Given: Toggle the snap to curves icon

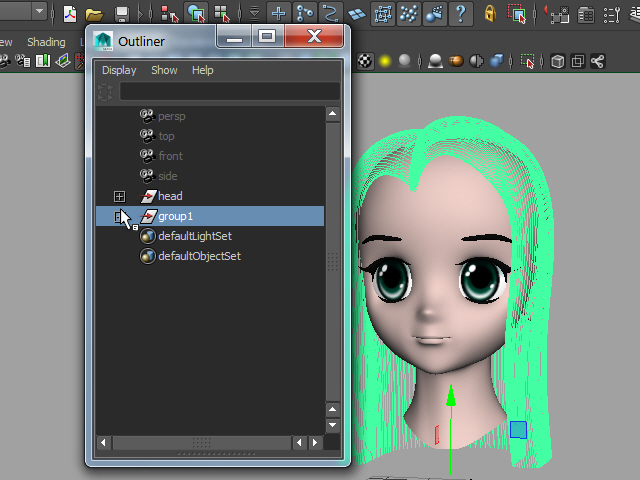Looking at the screenshot, I should [304, 14].
